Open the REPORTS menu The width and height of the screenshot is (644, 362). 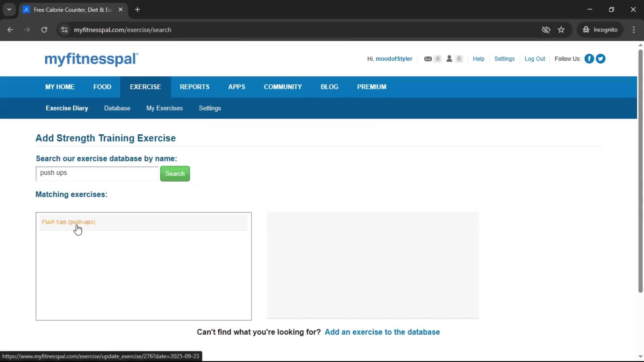(195, 87)
